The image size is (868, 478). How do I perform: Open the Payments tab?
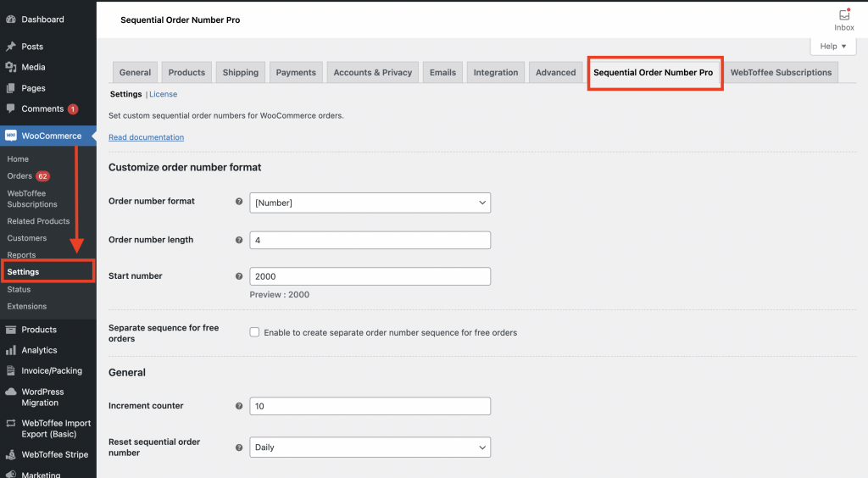click(296, 73)
